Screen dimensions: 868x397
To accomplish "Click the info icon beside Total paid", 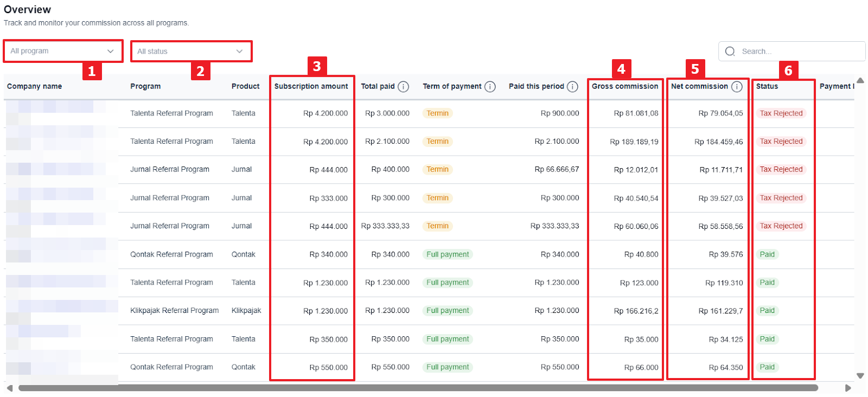I will [403, 87].
